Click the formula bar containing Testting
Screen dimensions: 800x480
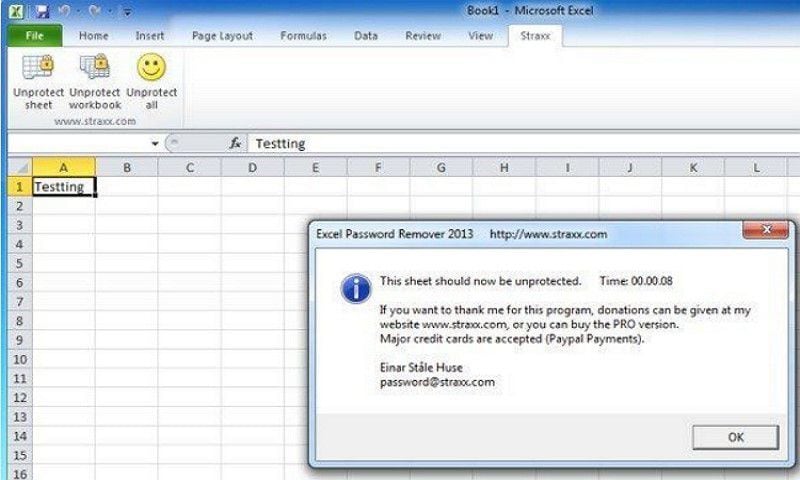(x=523, y=144)
